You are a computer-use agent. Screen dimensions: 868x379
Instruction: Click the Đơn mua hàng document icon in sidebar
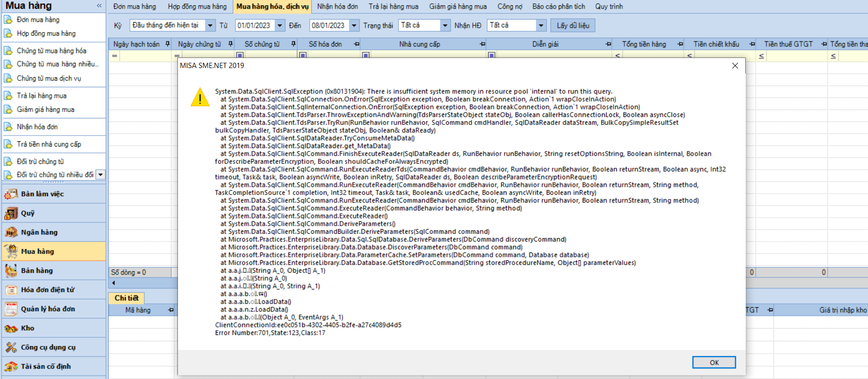(8, 20)
